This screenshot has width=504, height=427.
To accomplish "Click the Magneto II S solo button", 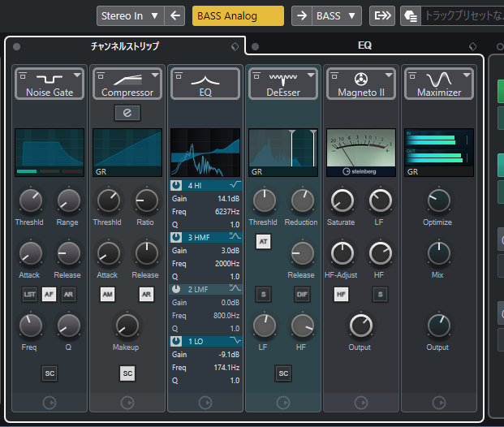I will [x=381, y=294].
